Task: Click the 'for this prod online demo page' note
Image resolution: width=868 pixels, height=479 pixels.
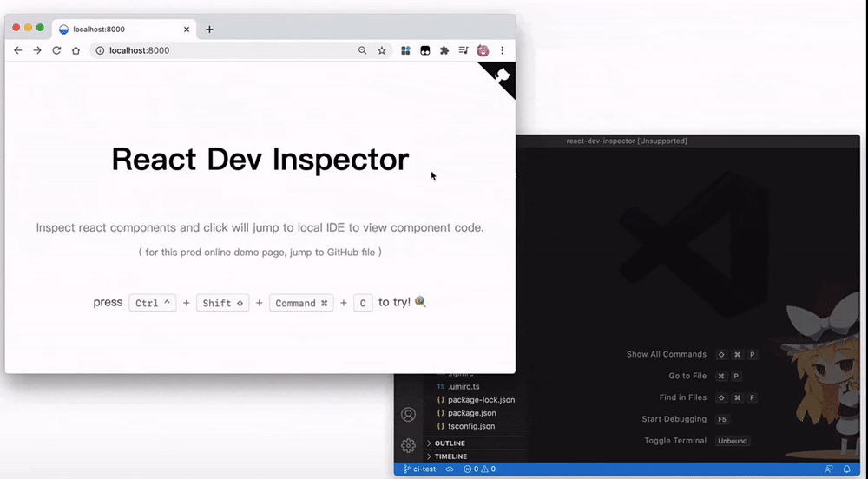Action: 260,253
